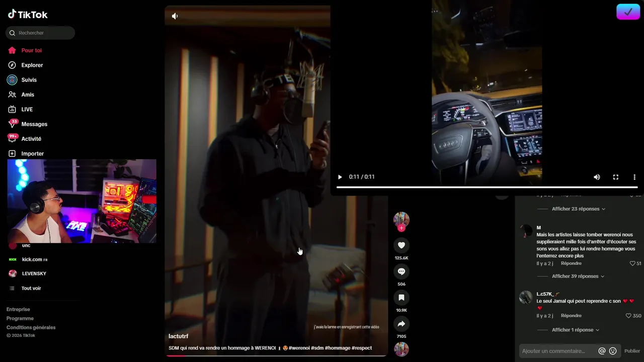Expand the Programme footer section
This screenshot has width=644, height=362.
tap(20, 318)
